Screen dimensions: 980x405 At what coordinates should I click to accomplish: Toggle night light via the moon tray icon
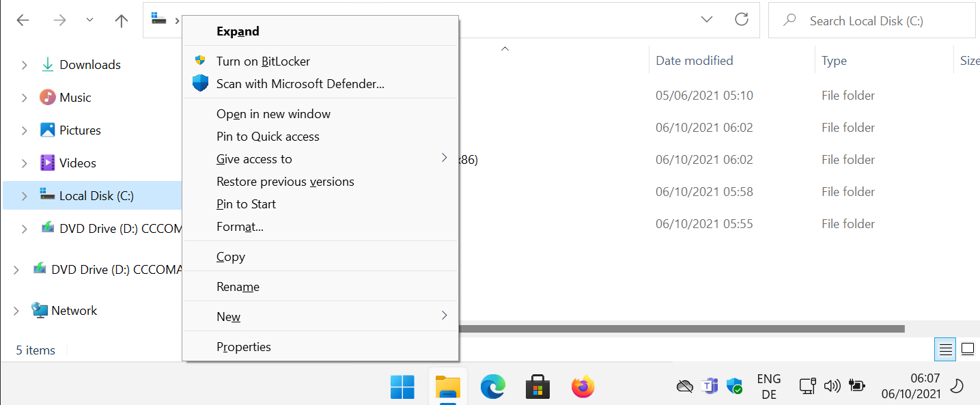(957, 386)
